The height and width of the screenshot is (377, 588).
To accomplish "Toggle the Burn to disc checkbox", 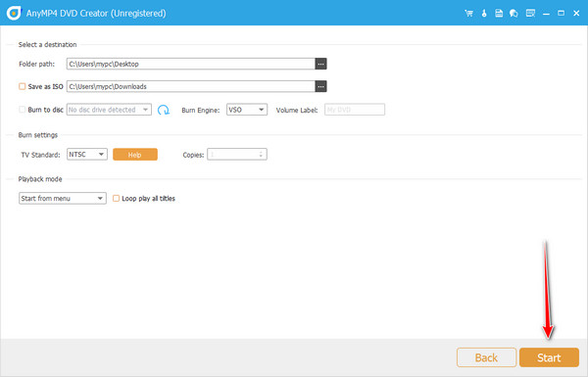I will click(23, 110).
